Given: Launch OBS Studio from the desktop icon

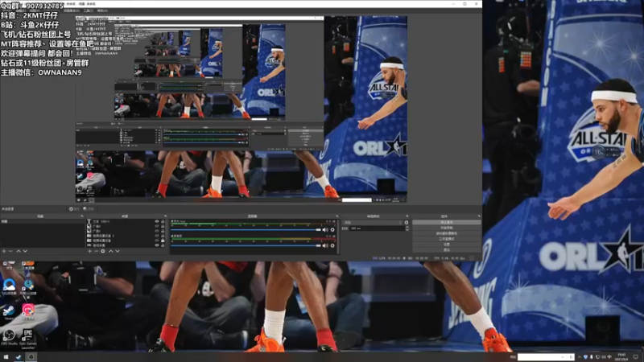Looking at the screenshot, I should [9, 337].
